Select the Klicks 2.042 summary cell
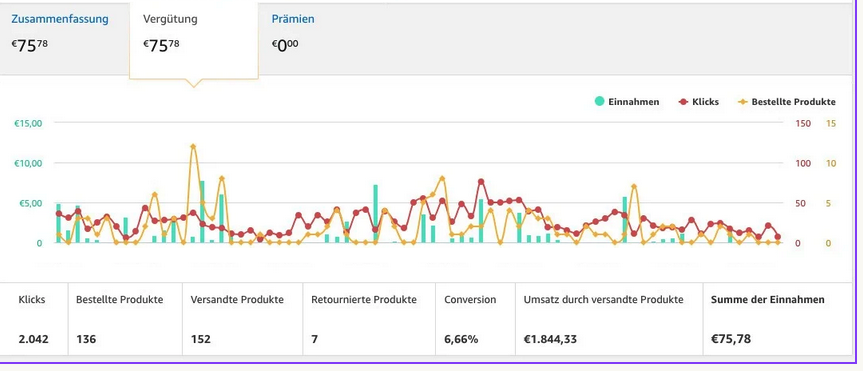Viewport: 863px width, 371px height. 34,319
